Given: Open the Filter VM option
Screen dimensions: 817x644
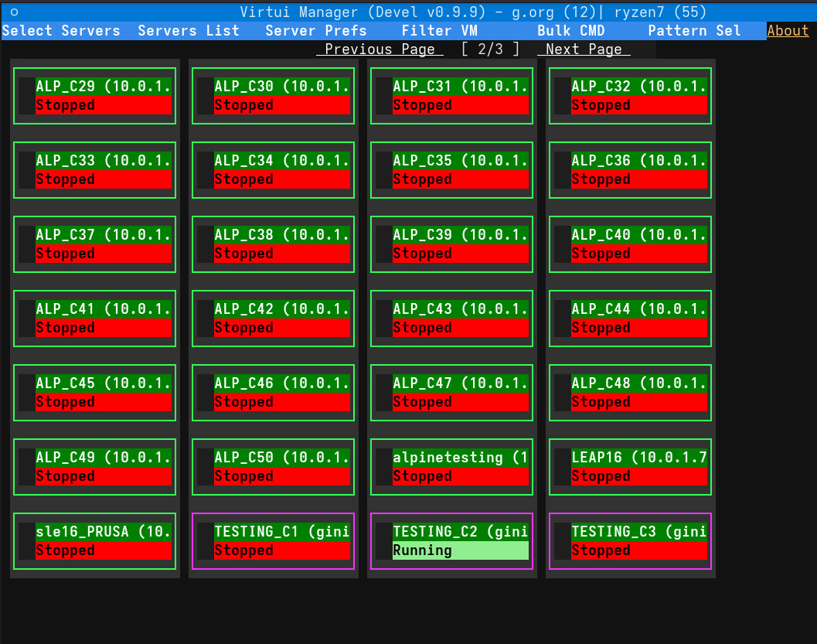Looking at the screenshot, I should click(x=439, y=31).
